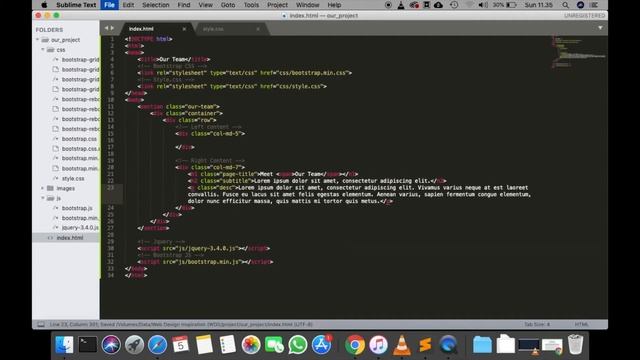Open Reminders from the dock
Viewport: 640px width, 360px height.
(x=227, y=345)
